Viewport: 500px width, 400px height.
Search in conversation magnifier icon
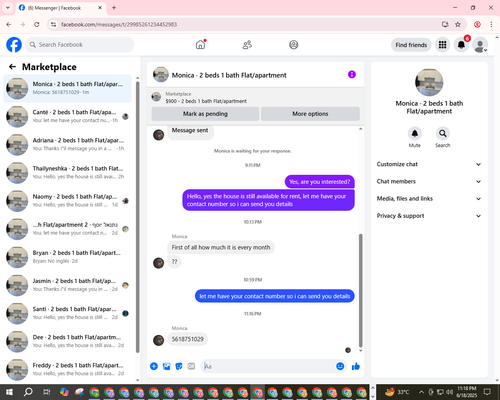tap(443, 133)
